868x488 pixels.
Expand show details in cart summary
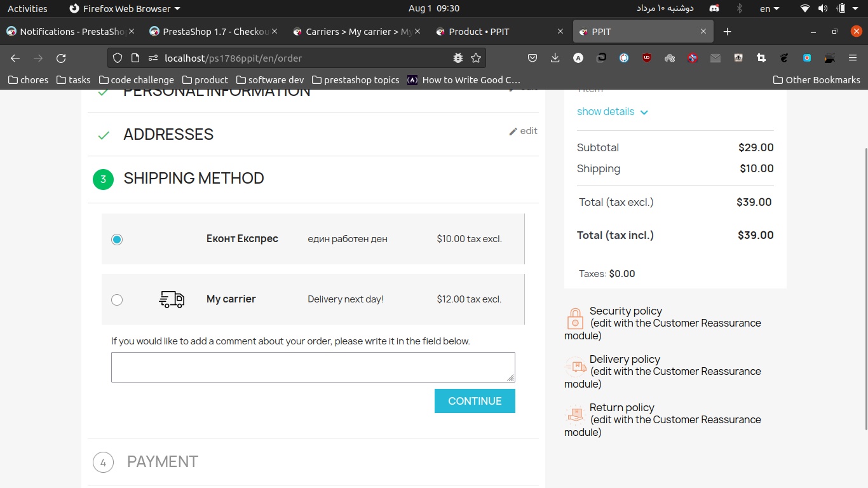pyautogui.click(x=613, y=112)
